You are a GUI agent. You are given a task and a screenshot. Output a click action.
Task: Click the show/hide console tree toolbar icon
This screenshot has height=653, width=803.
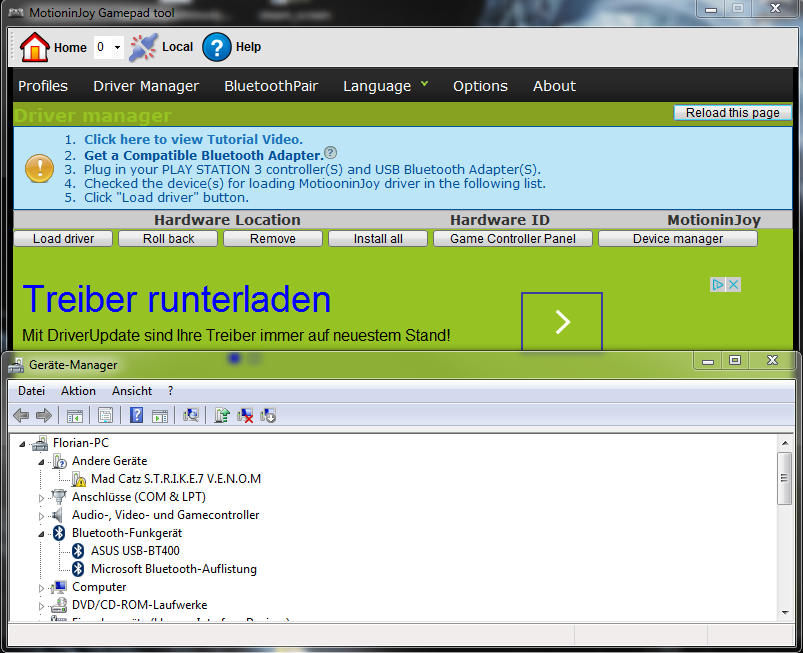pos(75,416)
